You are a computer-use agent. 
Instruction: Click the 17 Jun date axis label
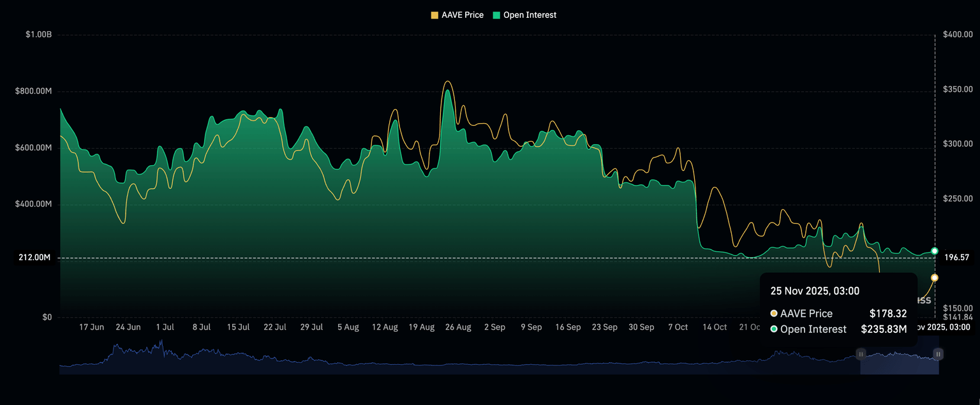click(91, 327)
